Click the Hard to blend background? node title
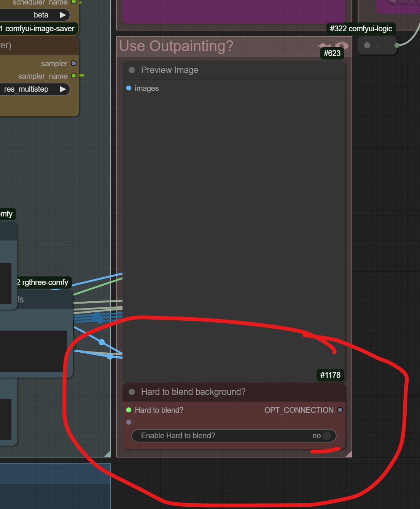 193,392
